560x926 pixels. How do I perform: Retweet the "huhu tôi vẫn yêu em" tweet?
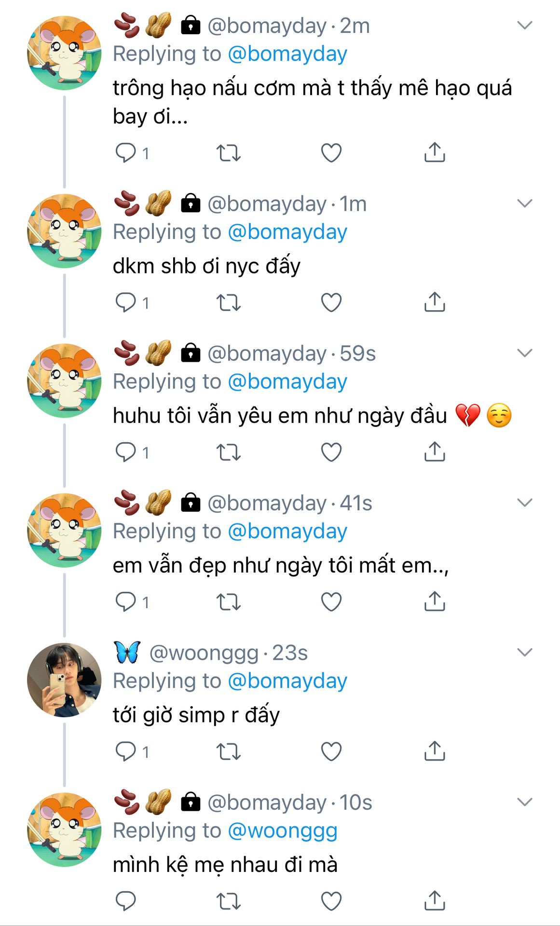coord(228,452)
